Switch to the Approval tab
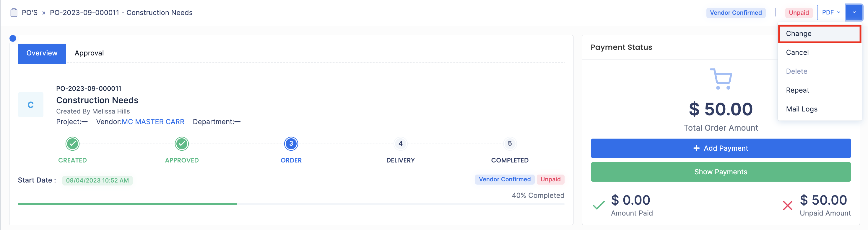Image resolution: width=868 pixels, height=230 pixels. point(89,53)
